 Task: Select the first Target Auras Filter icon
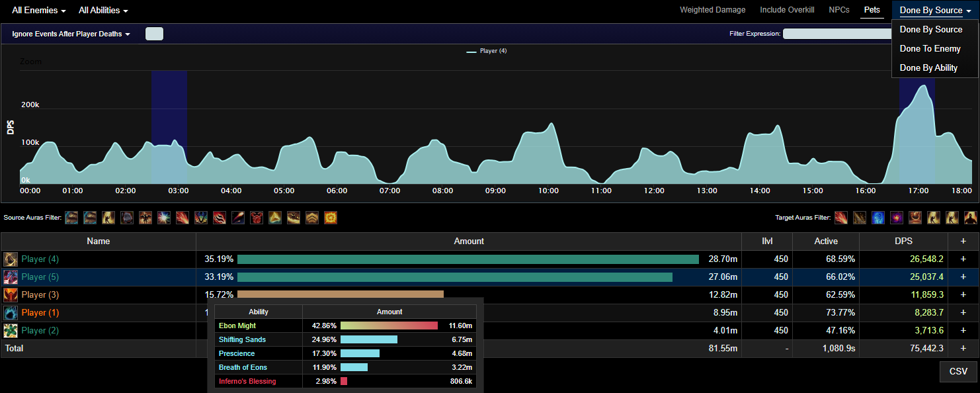841,218
